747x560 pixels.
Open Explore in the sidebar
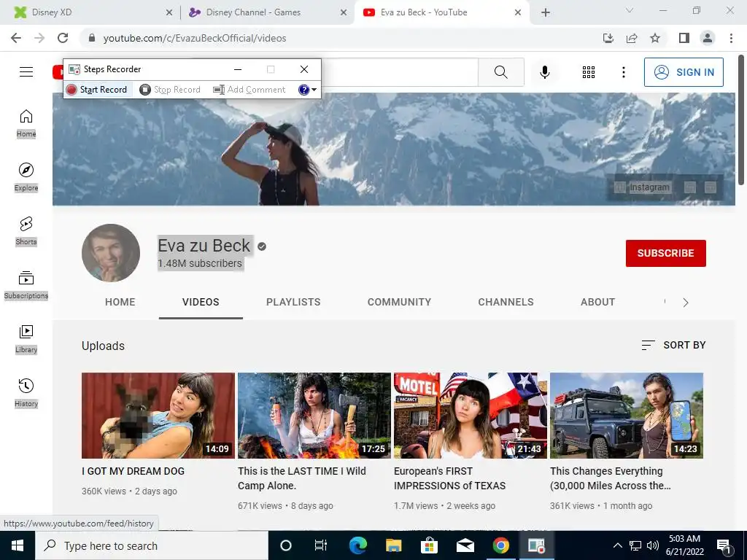point(26,177)
